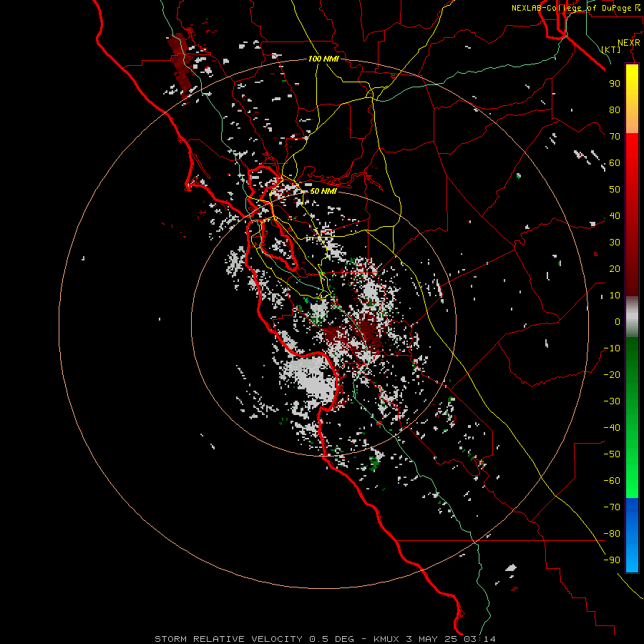The width and height of the screenshot is (644, 644).
Task: Click the "100 NMI" range ring label
Action: pyautogui.click(x=323, y=59)
